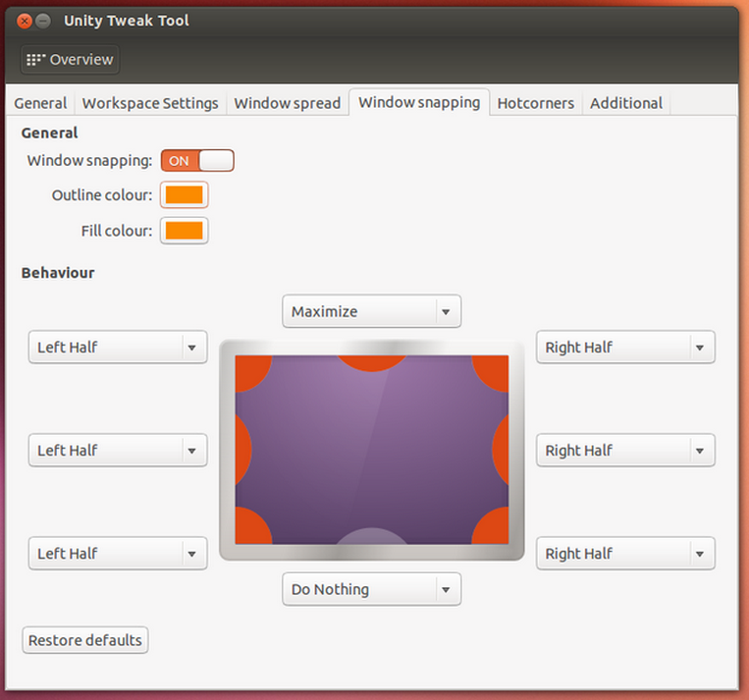Minimize the Unity Tweak Tool window
Viewport: 749px width, 700px height.
[43, 21]
